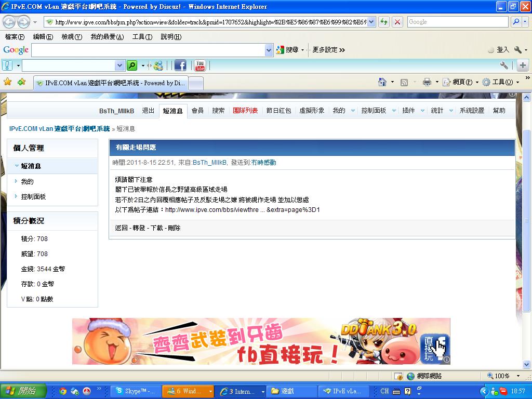532x399 pixels.
Task: Click the help question icon in language bar
Action: coord(408,391)
